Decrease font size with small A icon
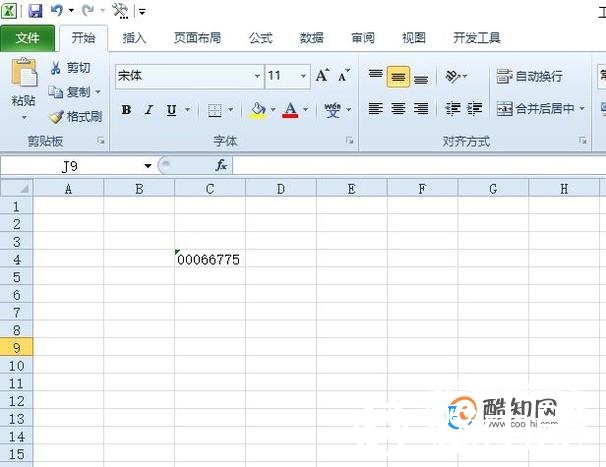This screenshot has height=467, width=606. (x=344, y=76)
